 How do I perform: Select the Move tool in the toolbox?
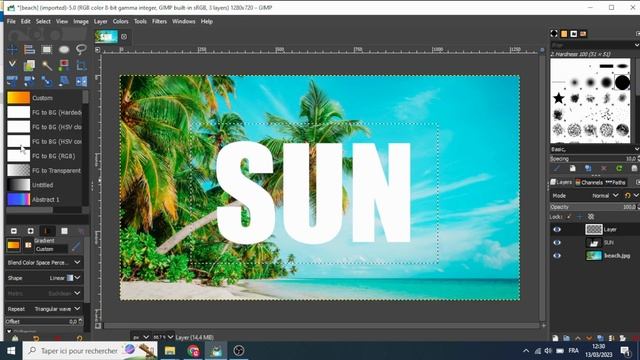[12, 49]
